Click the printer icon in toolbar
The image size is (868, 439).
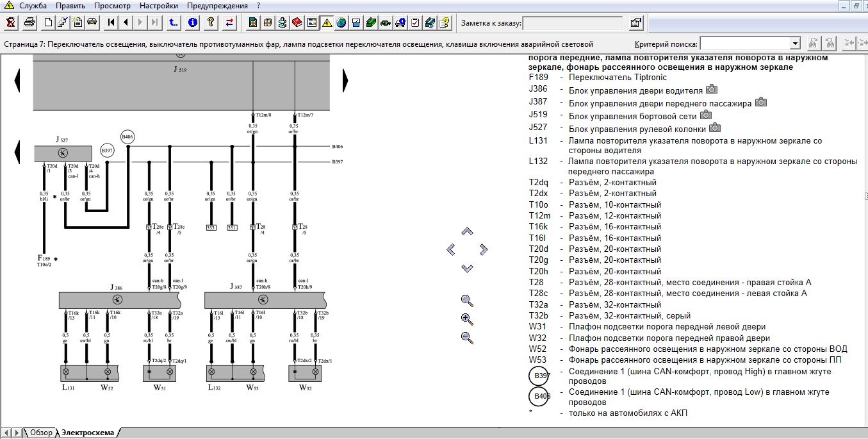(29, 23)
